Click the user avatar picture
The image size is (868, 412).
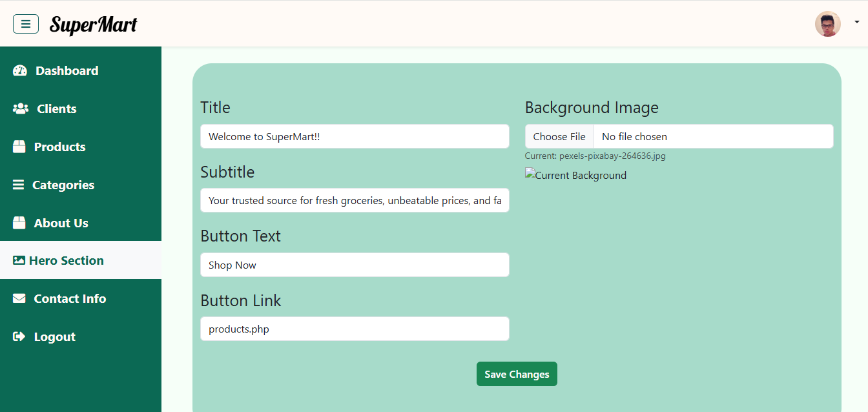[x=827, y=24]
